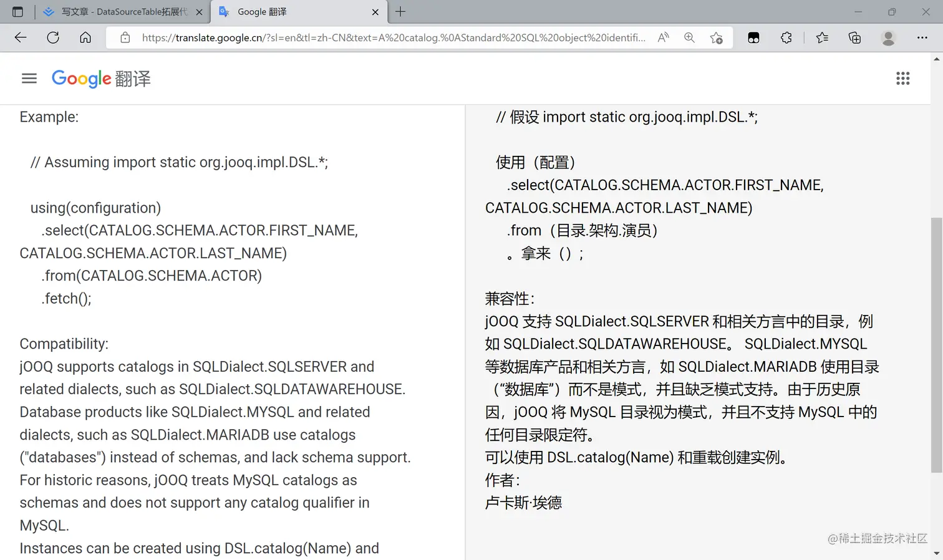This screenshot has width=943, height=560.
Task: Open the Collections panel
Action: coord(854,37)
